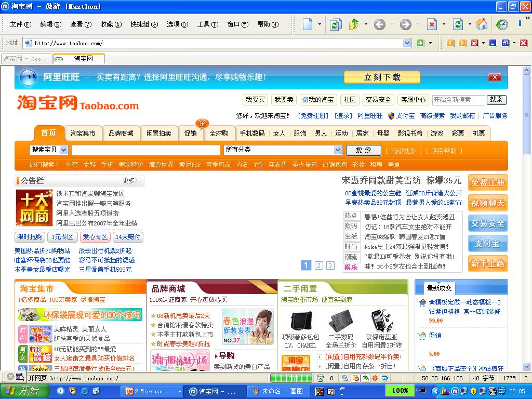Image resolution: width=532 pixels, height=399 pixels.
Task: Open the 新手上路 side button
Action: tap(487, 263)
